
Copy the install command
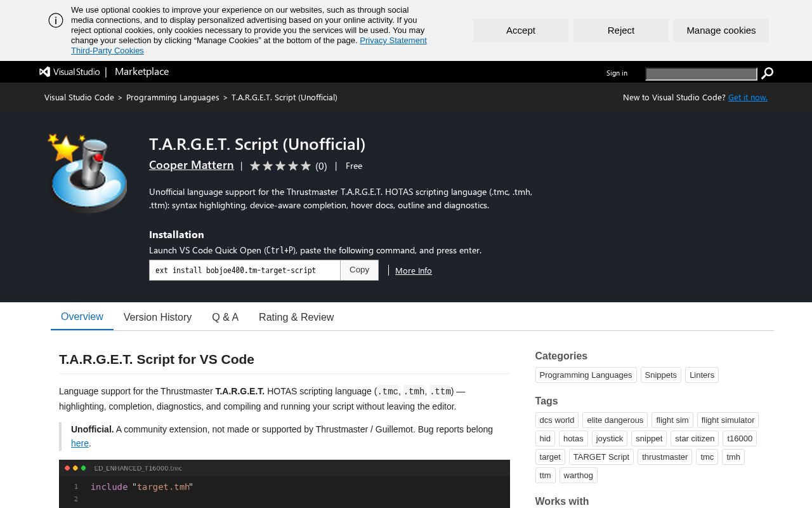coord(359,270)
